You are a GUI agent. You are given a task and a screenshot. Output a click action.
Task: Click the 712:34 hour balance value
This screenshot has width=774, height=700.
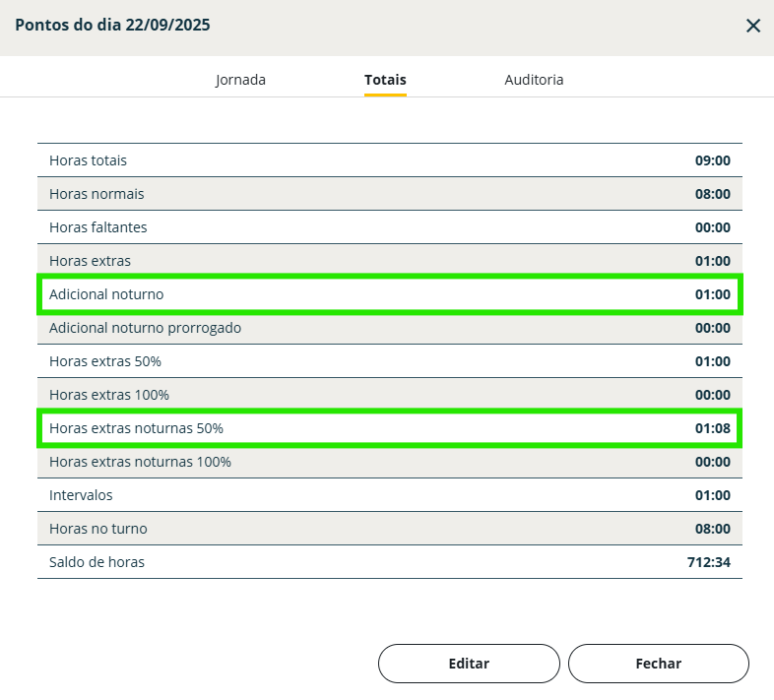click(708, 562)
